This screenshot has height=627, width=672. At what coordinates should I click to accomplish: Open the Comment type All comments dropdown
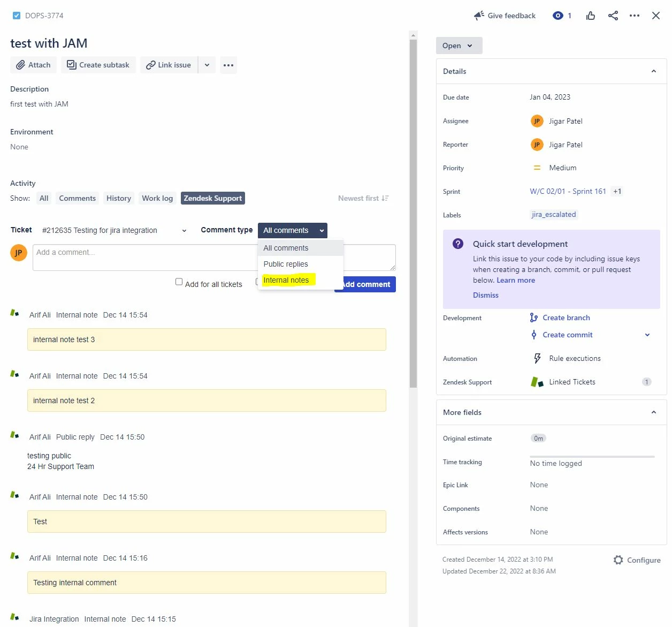point(293,230)
